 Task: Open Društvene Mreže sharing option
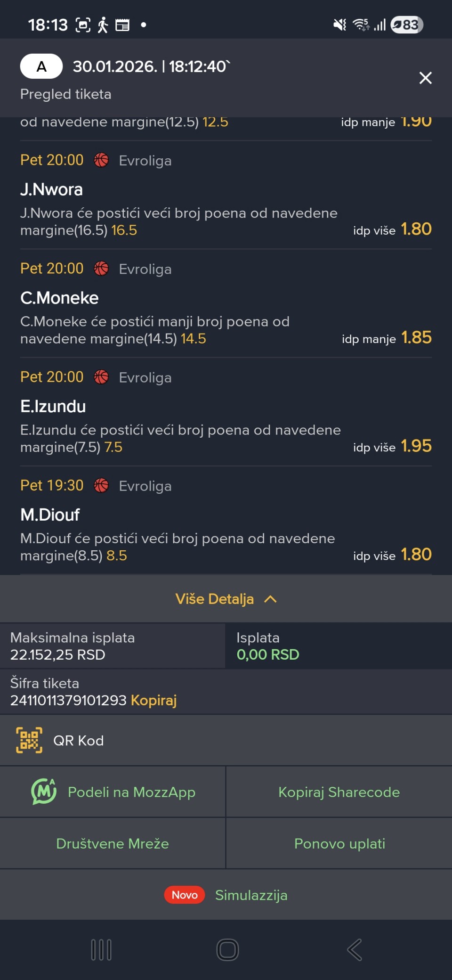pyautogui.click(x=113, y=843)
